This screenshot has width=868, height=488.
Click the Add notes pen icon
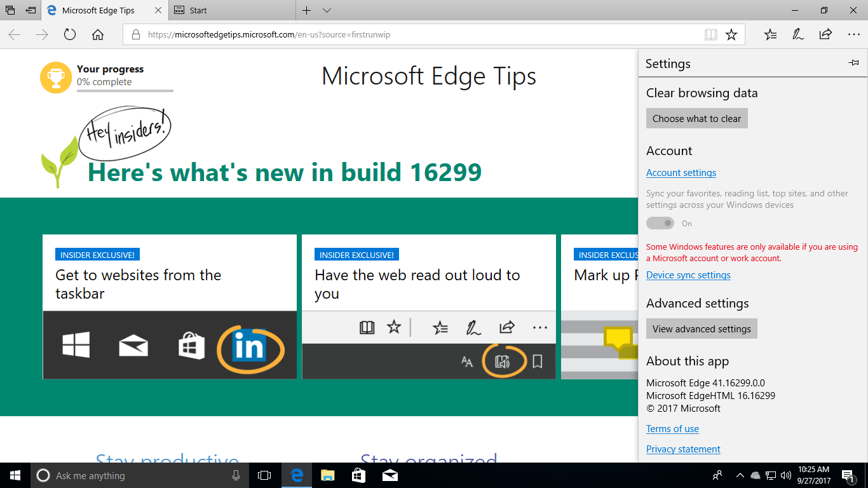(x=798, y=35)
